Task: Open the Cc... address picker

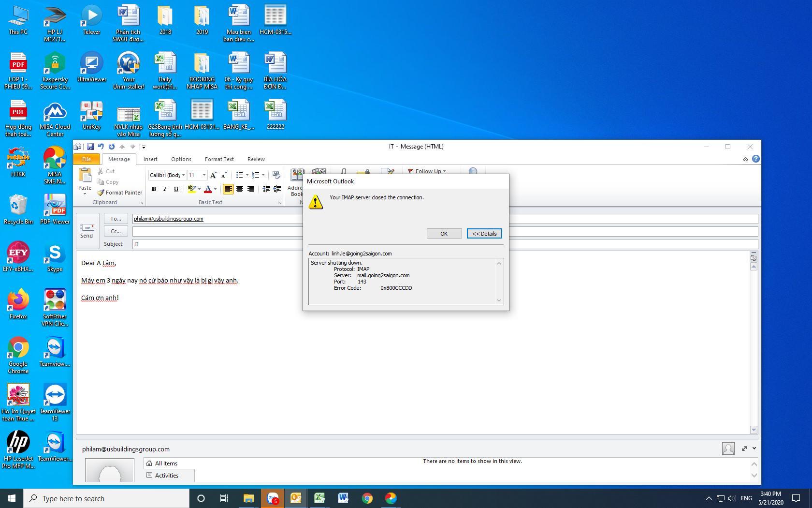Action: (x=116, y=231)
